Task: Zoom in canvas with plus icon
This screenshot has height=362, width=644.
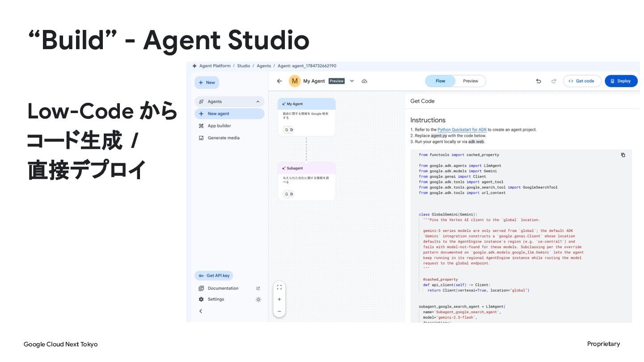Action: coord(280,299)
